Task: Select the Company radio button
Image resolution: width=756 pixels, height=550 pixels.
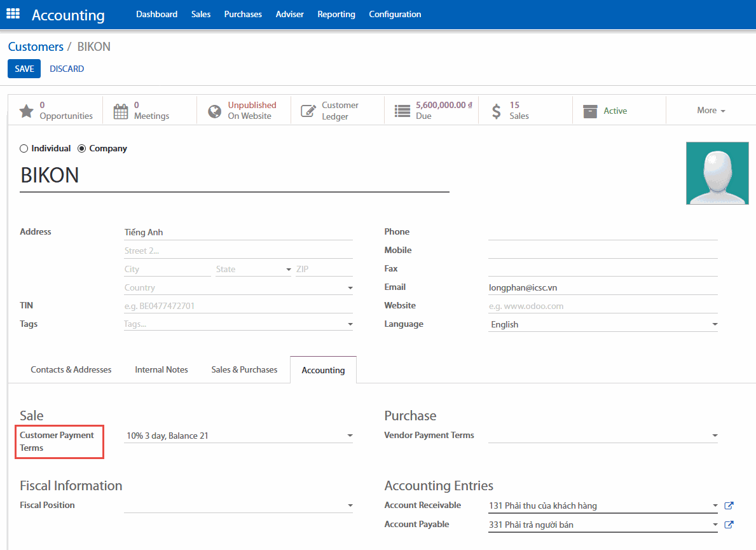Action: coord(81,149)
